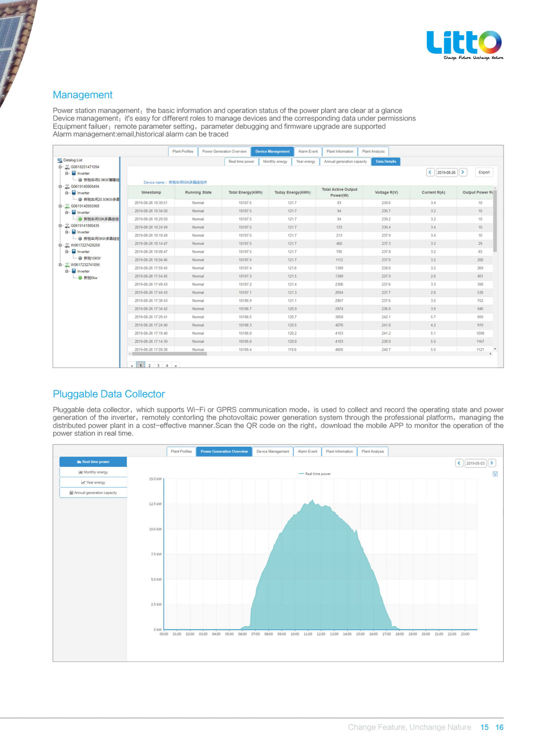
Task: Click the grey status dot beside 新驰15KW
Action: click(x=80, y=258)
